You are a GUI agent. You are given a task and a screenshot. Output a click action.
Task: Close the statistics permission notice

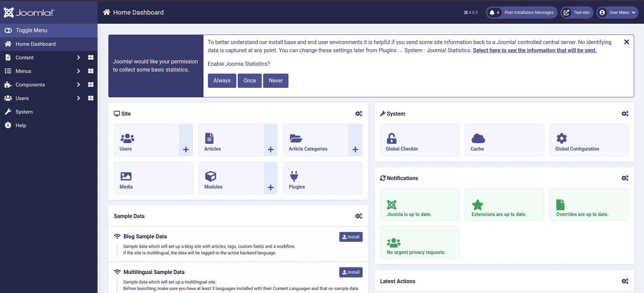626,42
